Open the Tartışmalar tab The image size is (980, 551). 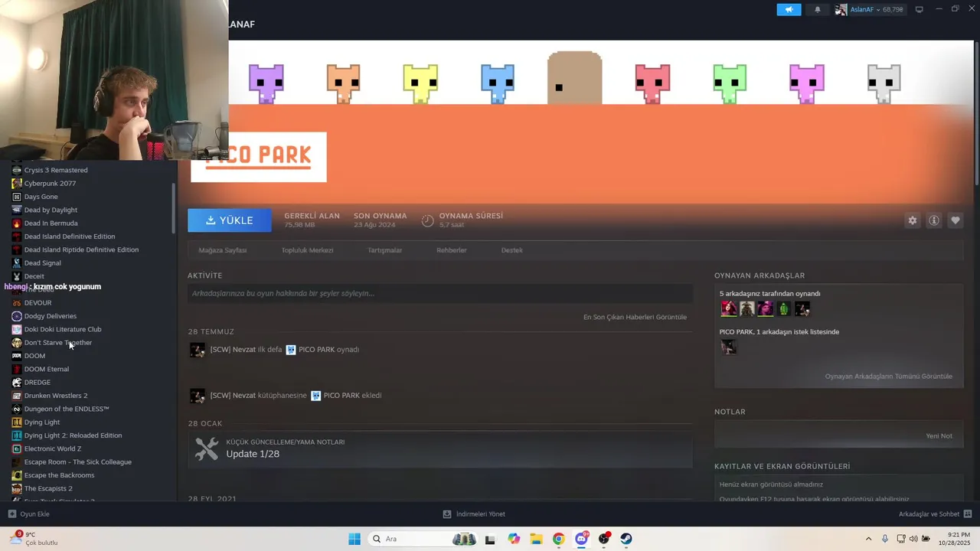pyautogui.click(x=384, y=250)
